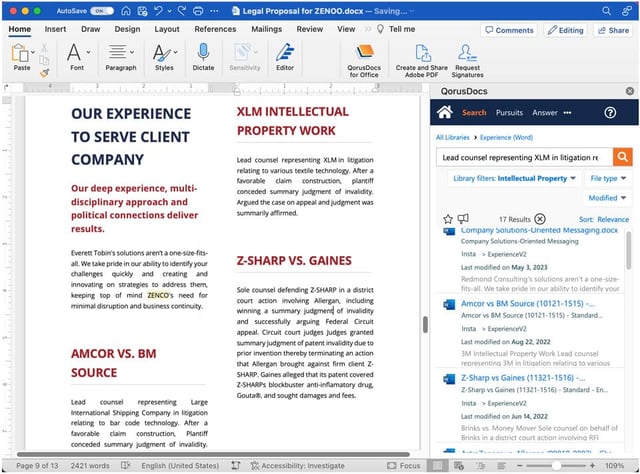The width and height of the screenshot is (640, 474).
Task: Go to the Layout ribbon tab
Action: pos(167,29)
